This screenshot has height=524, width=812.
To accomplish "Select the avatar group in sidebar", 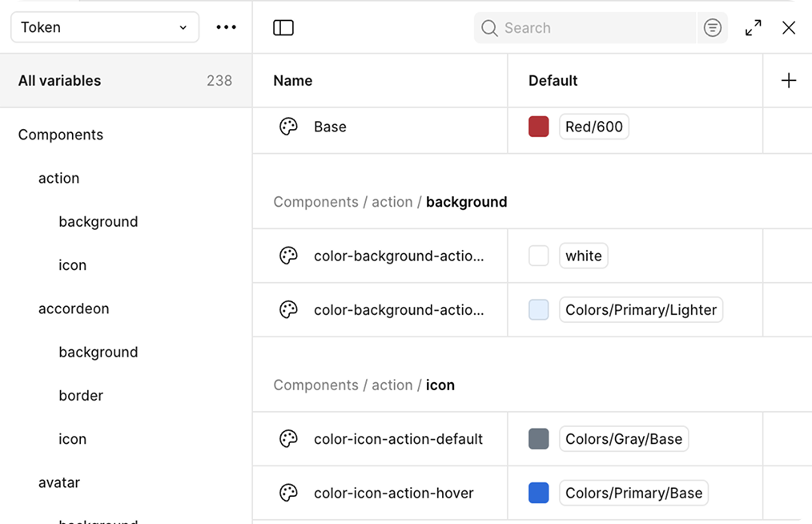I will [x=59, y=482].
